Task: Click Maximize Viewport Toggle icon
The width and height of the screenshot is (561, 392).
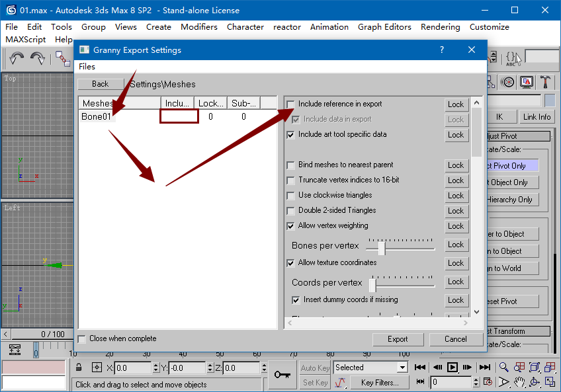Action: click(x=550, y=382)
